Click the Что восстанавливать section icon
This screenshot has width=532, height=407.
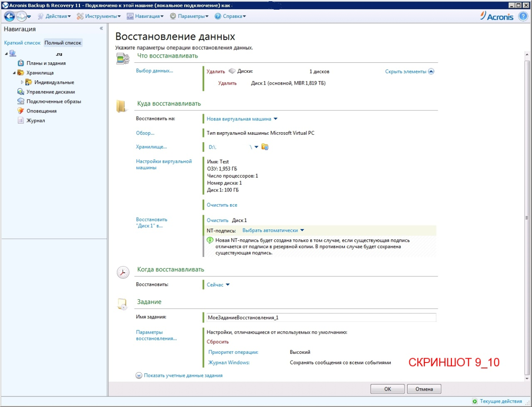click(123, 59)
